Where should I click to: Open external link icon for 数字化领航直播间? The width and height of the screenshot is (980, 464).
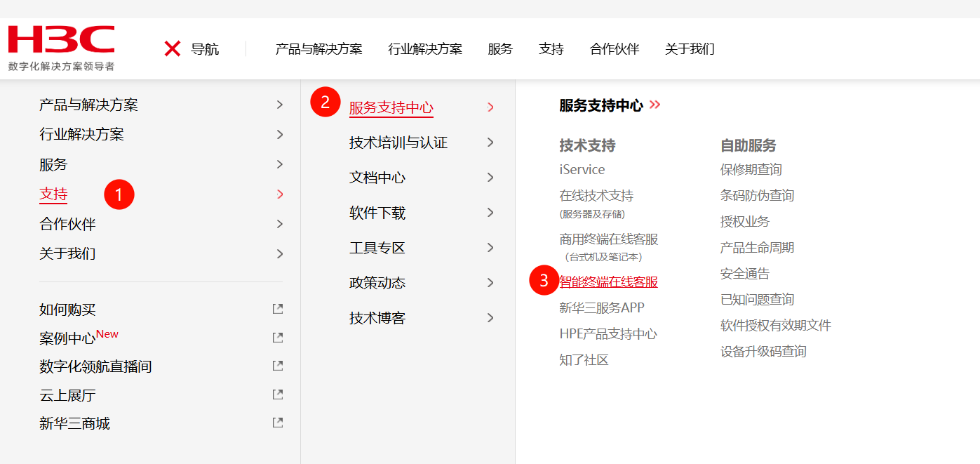pos(278,366)
